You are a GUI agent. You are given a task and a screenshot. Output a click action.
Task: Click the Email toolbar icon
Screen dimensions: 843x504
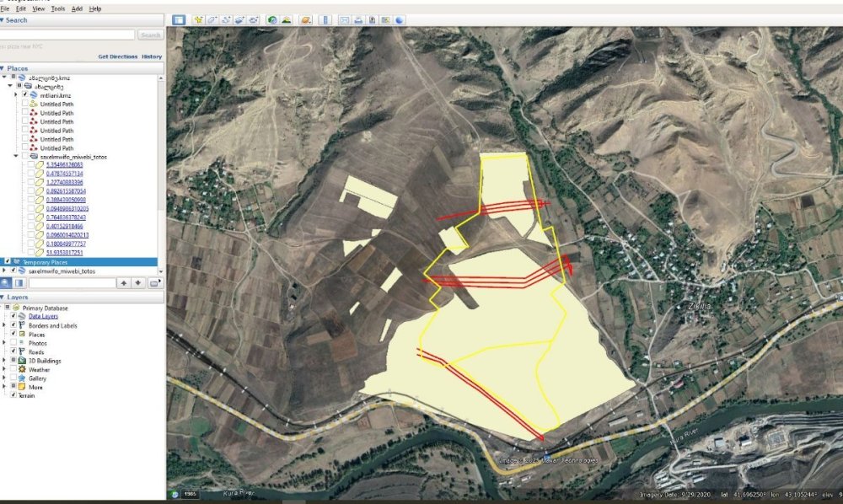(x=345, y=19)
